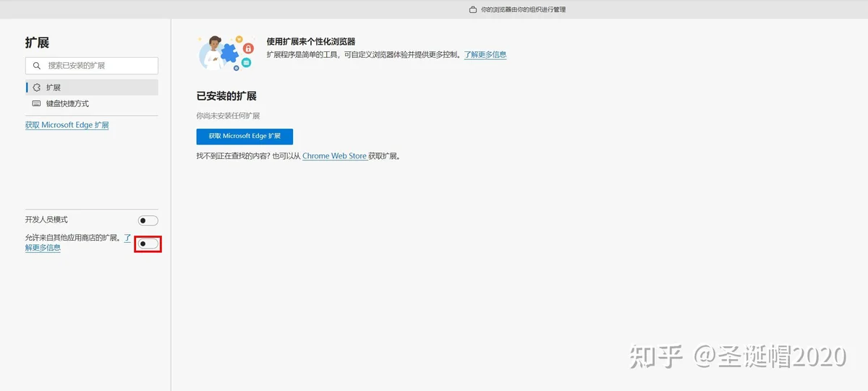
Task: Click the briefcase managed-by-organization icon
Action: [473, 10]
